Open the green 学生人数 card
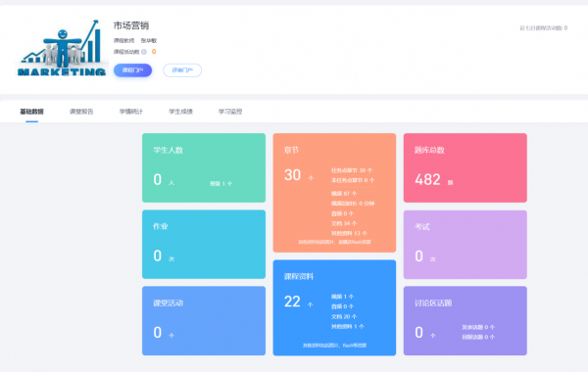 204,167
